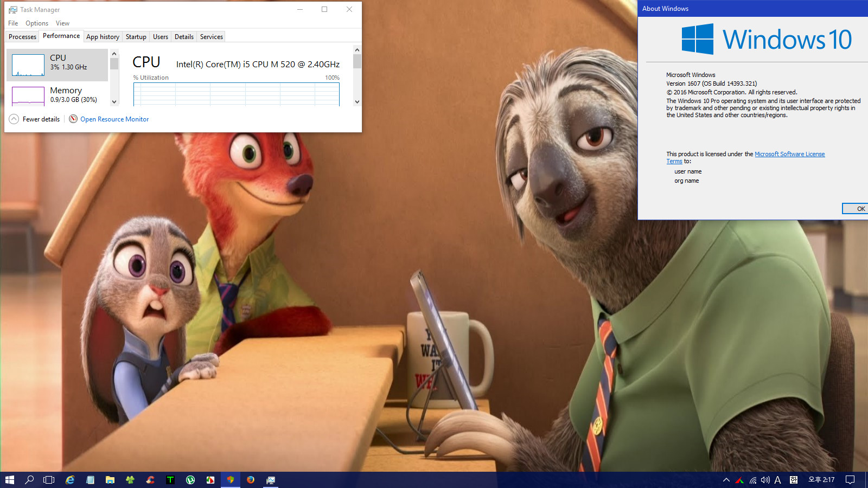Select the CPU resource entry in sidebar
The width and height of the screenshot is (868, 488).
[x=57, y=65]
